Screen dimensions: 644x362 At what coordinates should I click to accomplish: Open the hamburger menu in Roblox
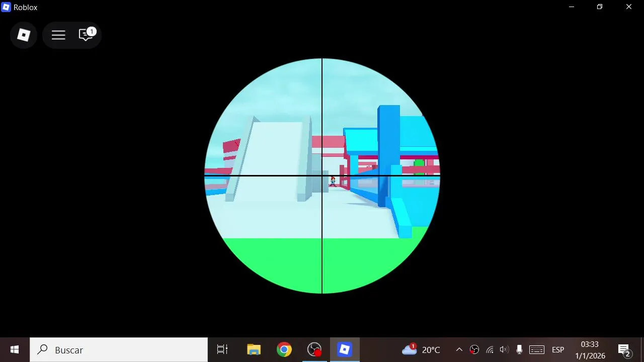coord(58,35)
